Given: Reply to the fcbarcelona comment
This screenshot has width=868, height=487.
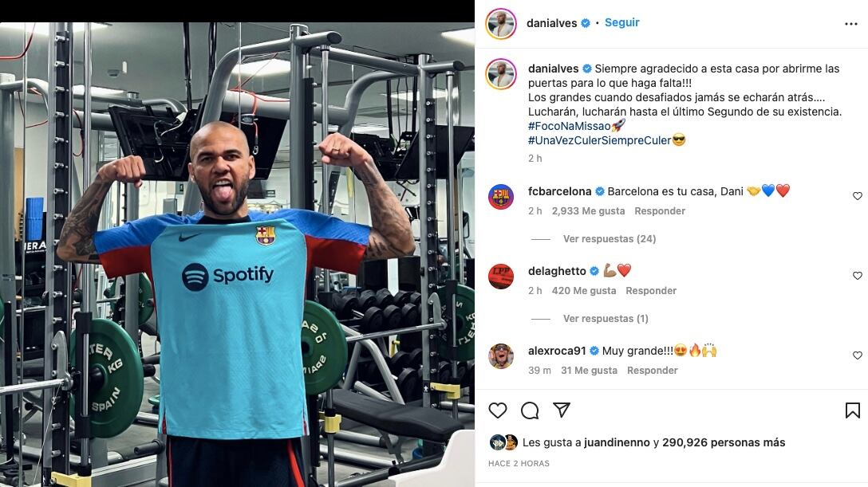Looking at the screenshot, I should click(x=660, y=211).
